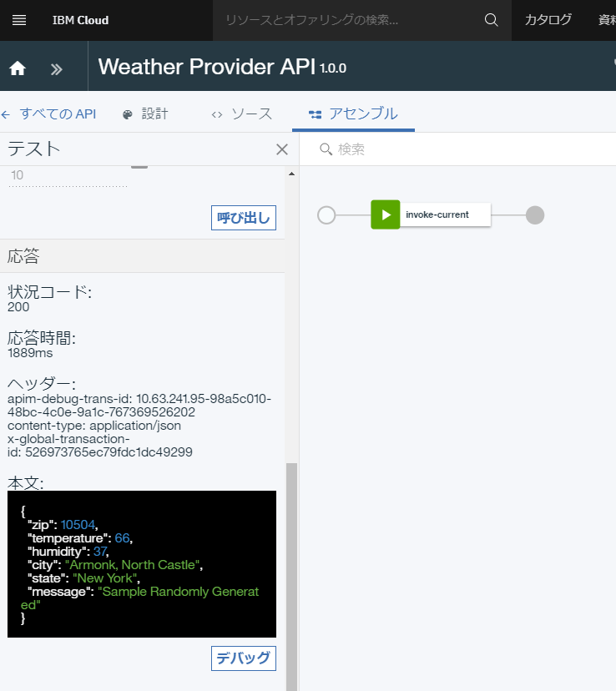This screenshot has width=616, height=691.
Task: Click the code brackets icon of ソース tab
Action: [217, 115]
